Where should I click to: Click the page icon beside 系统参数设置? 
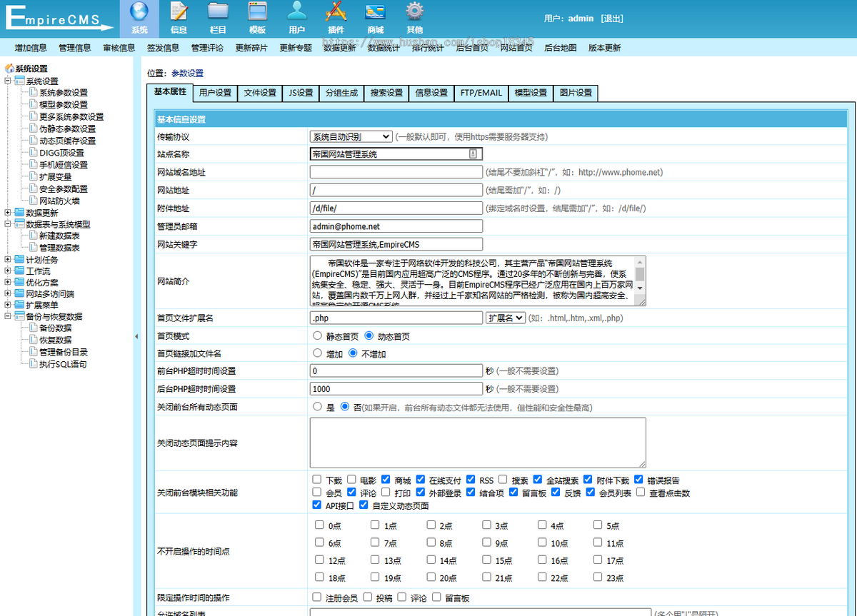click(x=34, y=93)
